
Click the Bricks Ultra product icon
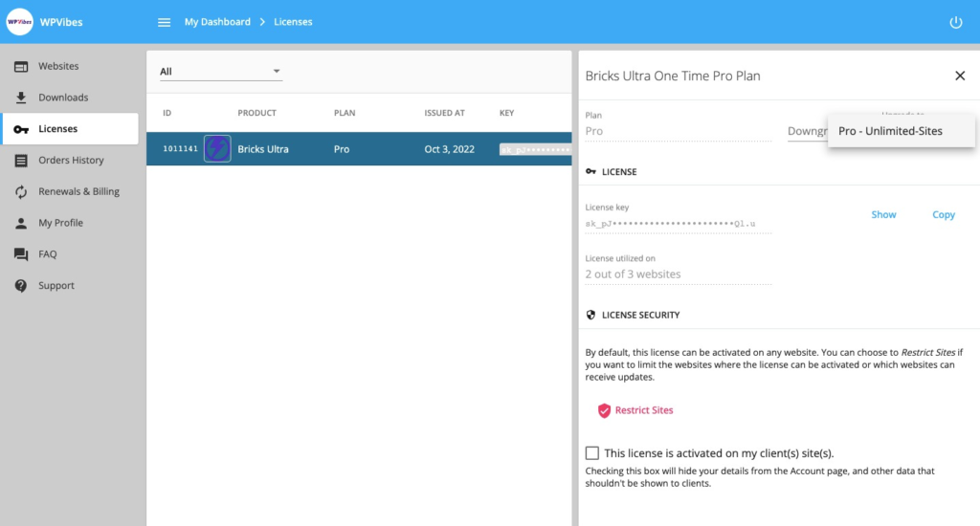(x=217, y=148)
